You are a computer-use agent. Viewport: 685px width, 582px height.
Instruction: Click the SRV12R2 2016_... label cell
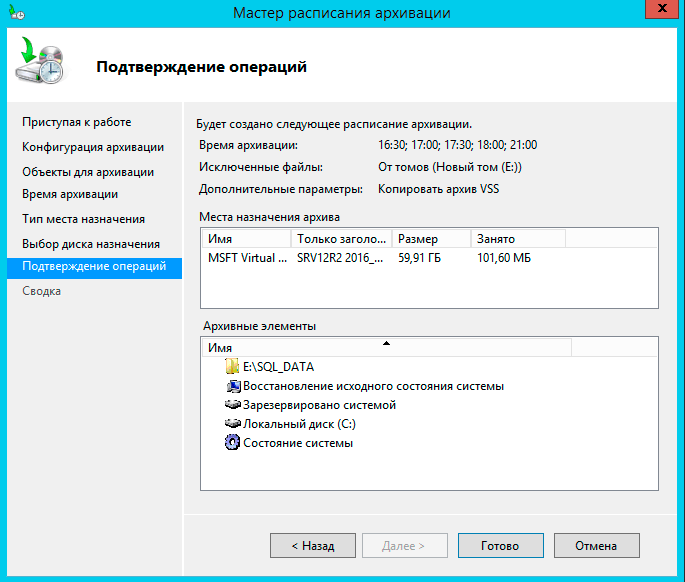340,258
